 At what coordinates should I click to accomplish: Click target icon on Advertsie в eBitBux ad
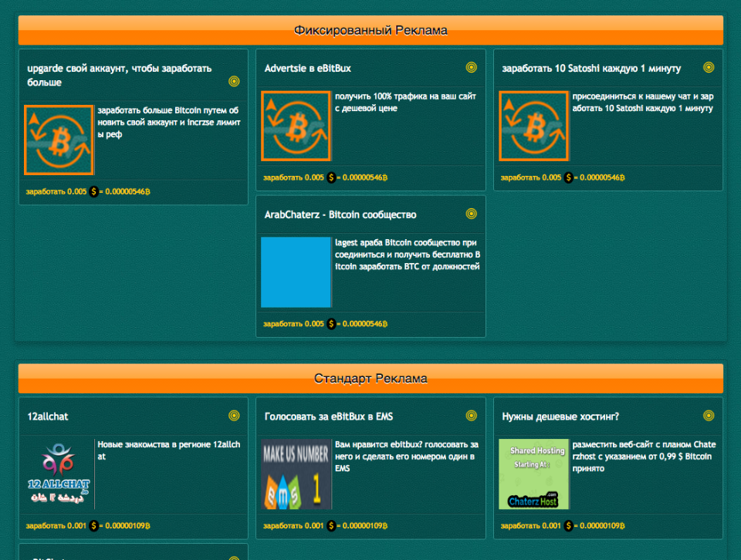(472, 68)
